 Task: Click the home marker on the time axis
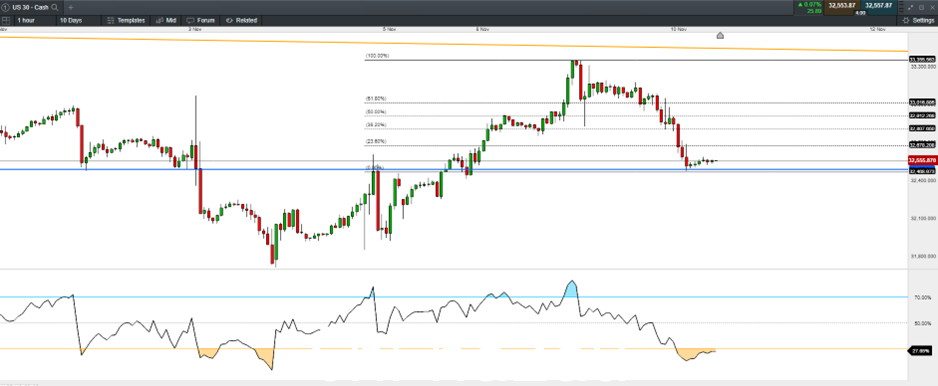pos(720,36)
